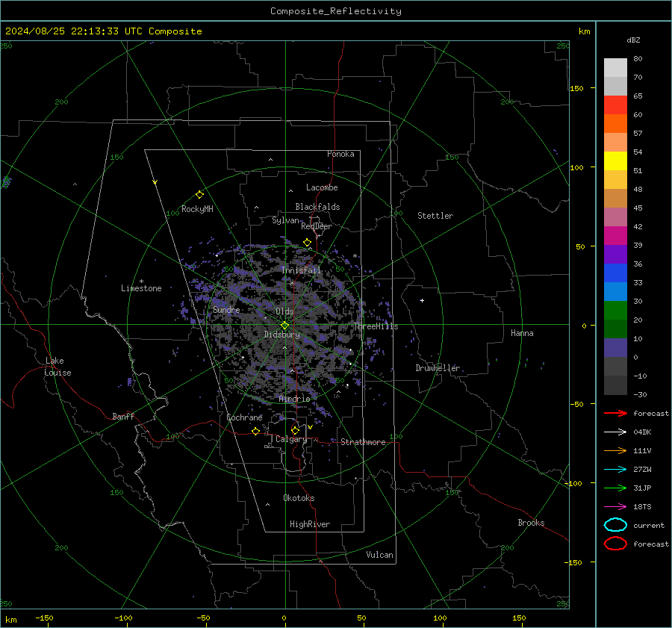672x628 pixels.
Task: Click the Brooks town label
Action: [531, 523]
